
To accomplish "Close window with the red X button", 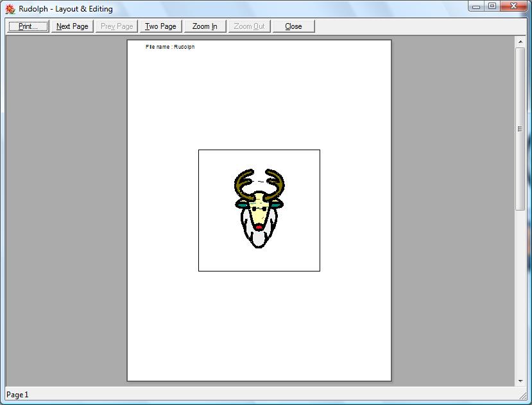I will (x=513, y=6).
